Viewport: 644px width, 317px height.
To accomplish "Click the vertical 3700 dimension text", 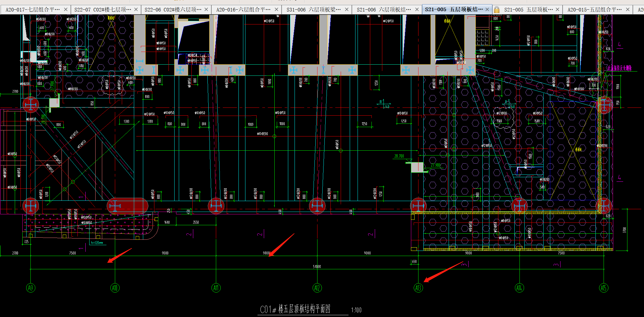I will pos(624,230).
